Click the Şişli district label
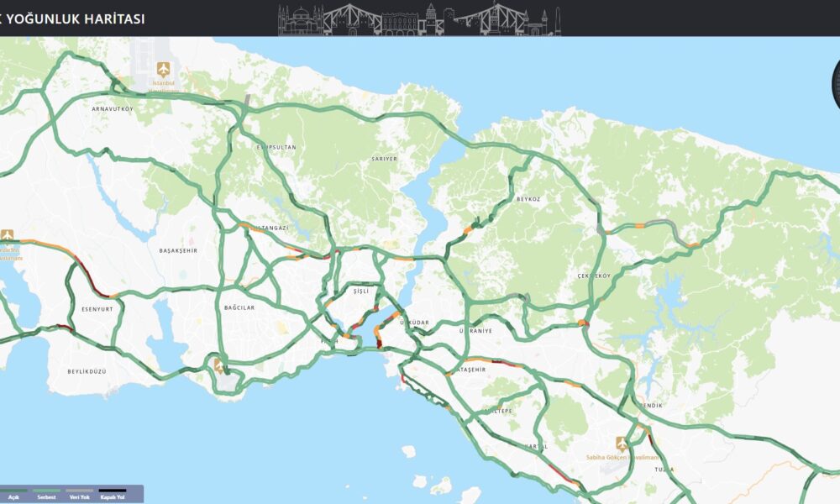Image resolution: width=840 pixels, height=504 pixels. pos(361,291)
